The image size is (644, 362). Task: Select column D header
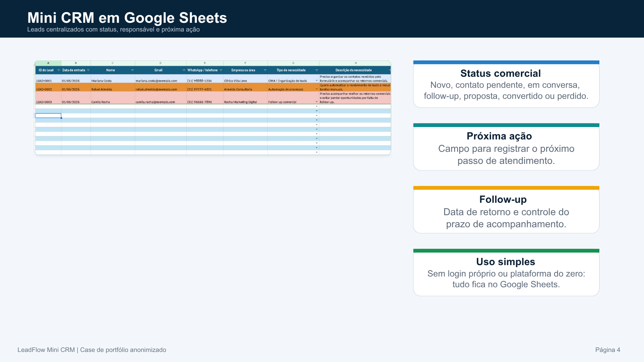coord(161,63)
